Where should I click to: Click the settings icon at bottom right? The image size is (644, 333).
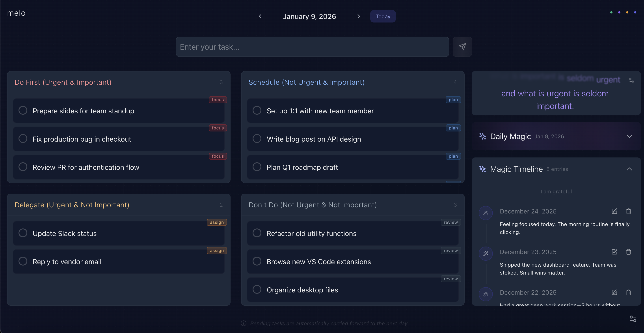click(633, 319)
